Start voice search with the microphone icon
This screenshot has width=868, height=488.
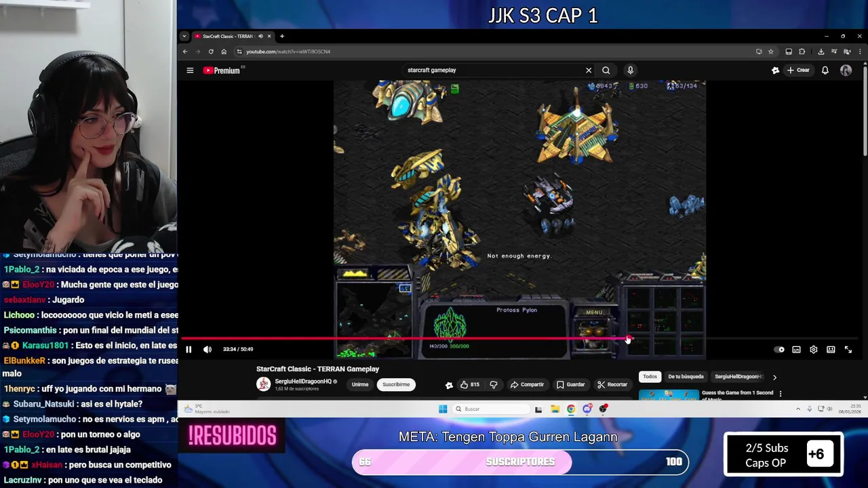click(630, 70)
